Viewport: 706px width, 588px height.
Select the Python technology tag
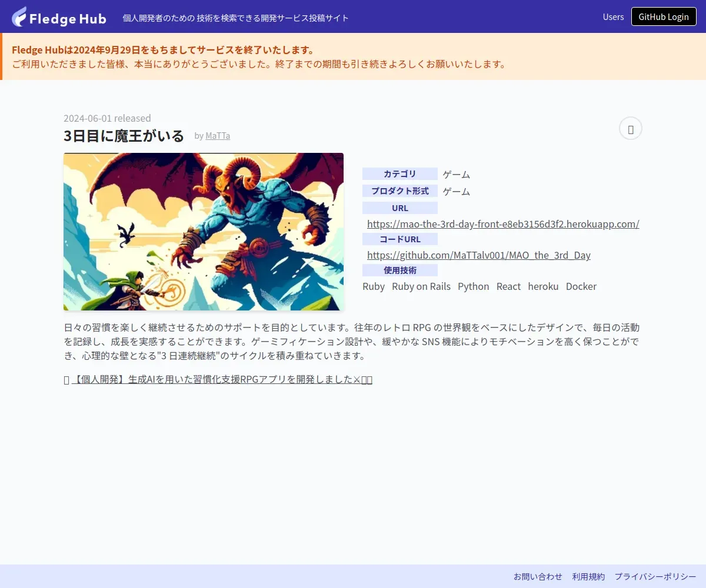tap(474, 286)
